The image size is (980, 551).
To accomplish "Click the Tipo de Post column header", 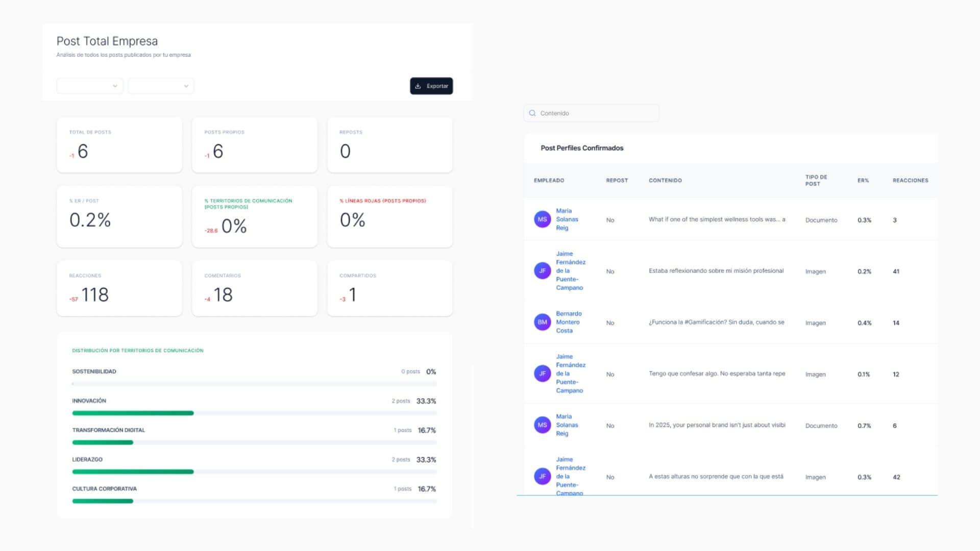I will (816, 181).
